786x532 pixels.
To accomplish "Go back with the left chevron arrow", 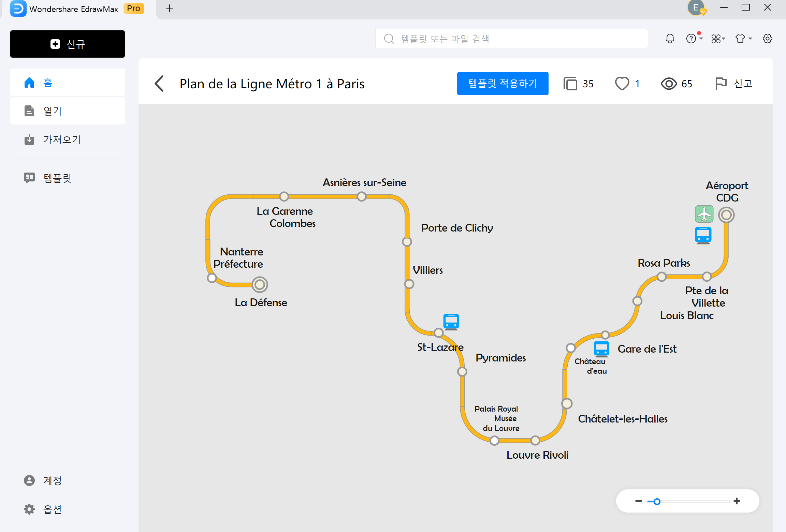I will coord(159,84).
